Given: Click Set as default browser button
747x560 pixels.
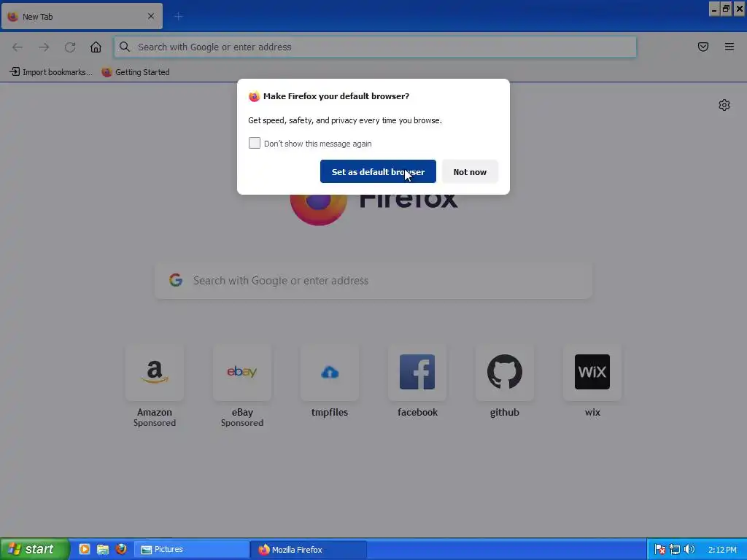Looking at the screenshot, I should (378, 171).
